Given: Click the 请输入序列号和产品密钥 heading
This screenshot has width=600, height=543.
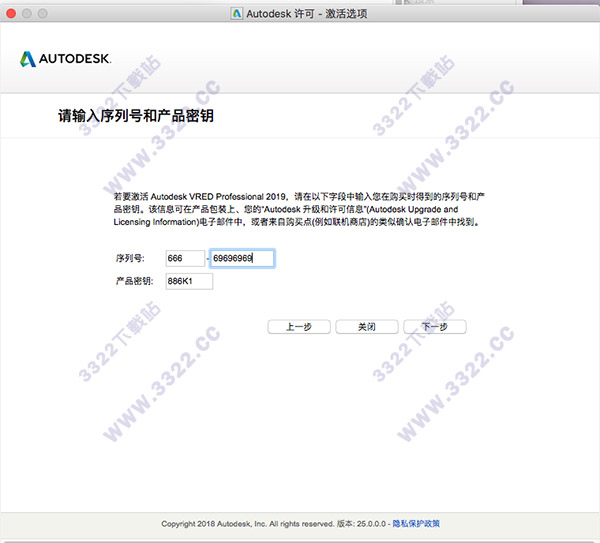Looking at the screenshot, I should [x=136, y=116].
